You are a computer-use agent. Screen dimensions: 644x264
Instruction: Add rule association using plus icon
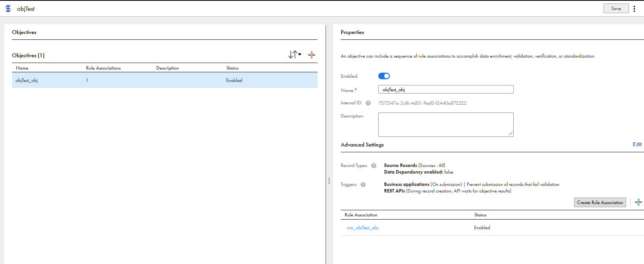point(638,202)
